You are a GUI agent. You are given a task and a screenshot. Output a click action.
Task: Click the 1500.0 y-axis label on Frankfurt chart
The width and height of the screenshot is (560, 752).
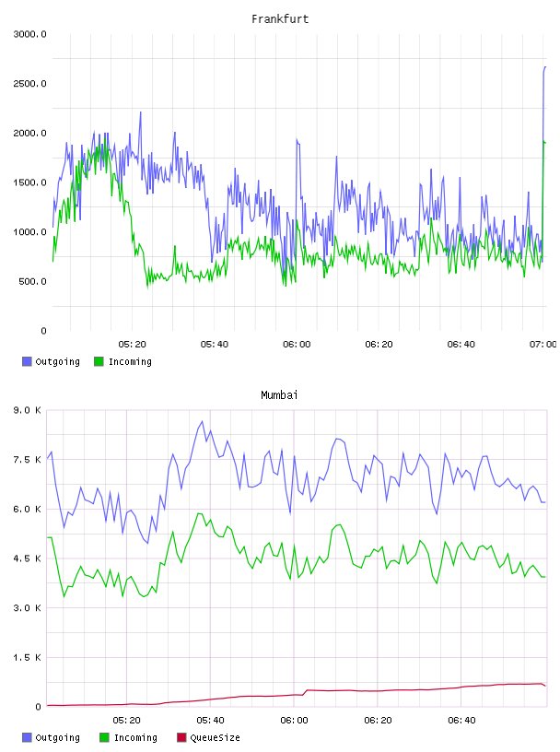[x=30, y=182]
